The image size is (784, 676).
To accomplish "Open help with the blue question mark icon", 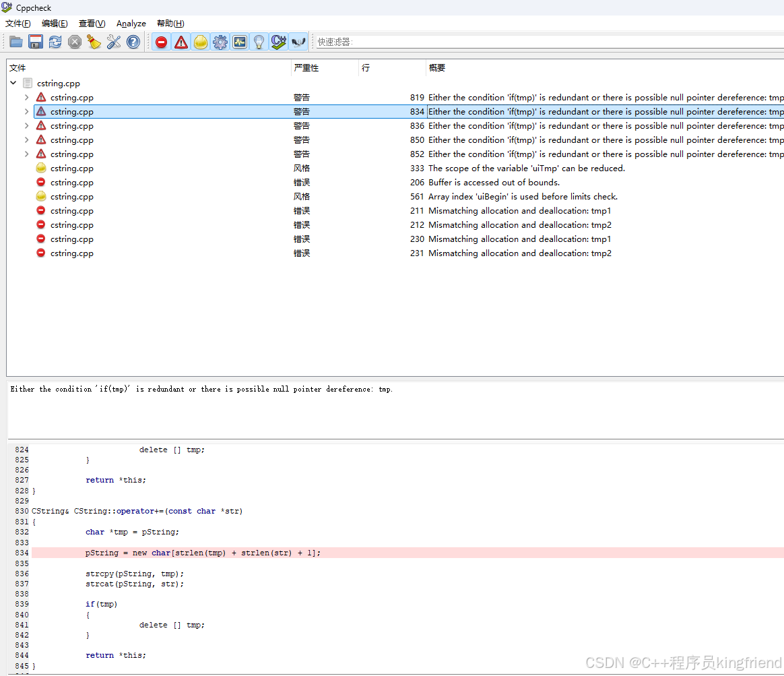I will tap(133, 42).
